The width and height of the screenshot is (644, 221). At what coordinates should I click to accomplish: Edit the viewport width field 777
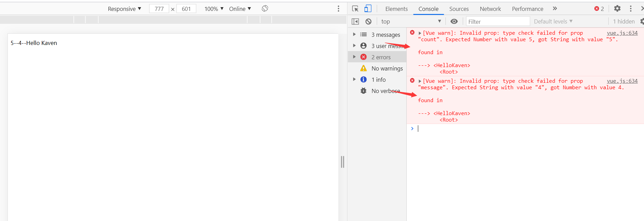point(159,9)
